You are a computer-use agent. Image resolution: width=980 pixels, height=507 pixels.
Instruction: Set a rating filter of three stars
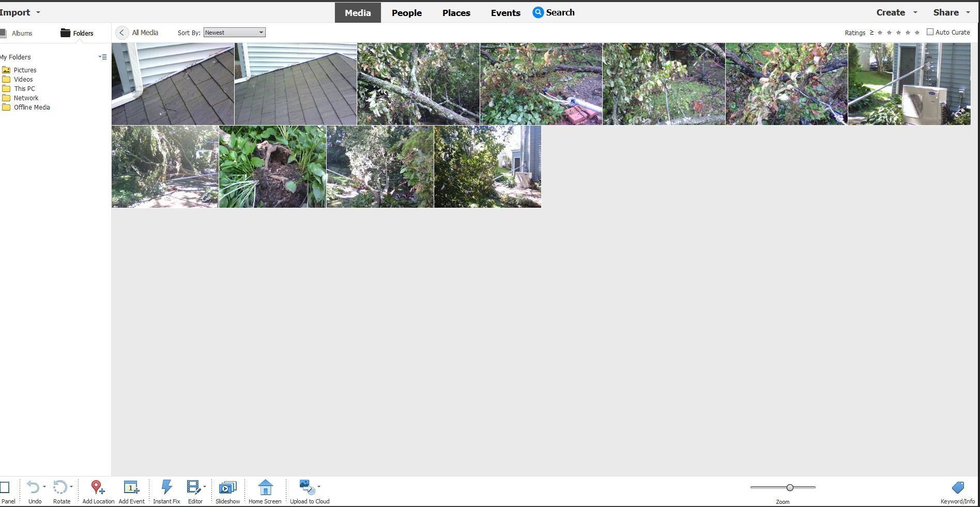click(x=898, y=32)
